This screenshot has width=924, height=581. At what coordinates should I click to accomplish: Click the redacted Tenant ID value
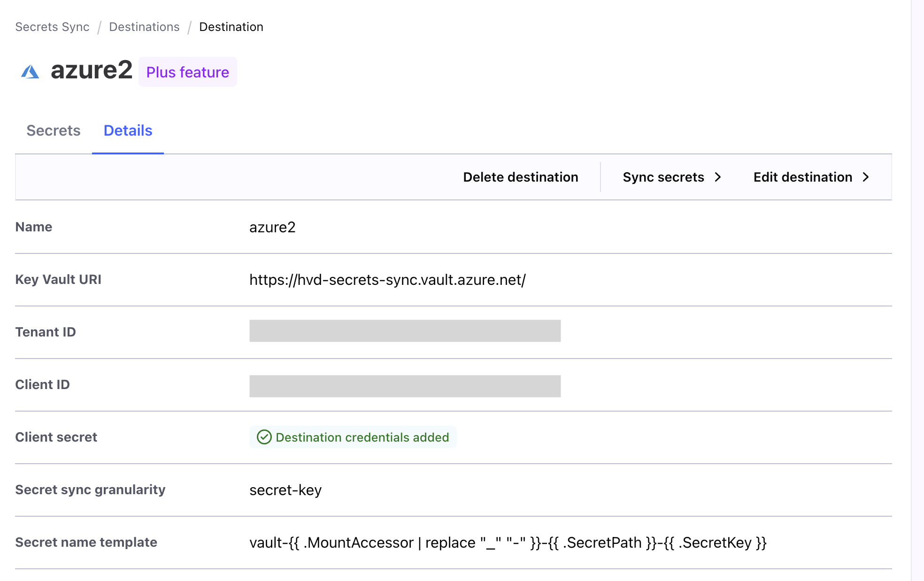pos(405,331)
